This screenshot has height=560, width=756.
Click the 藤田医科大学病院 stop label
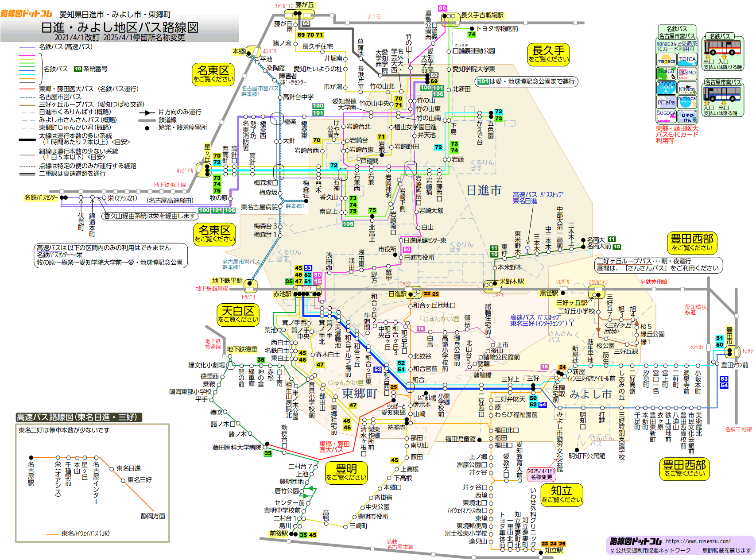click(237, 448)
